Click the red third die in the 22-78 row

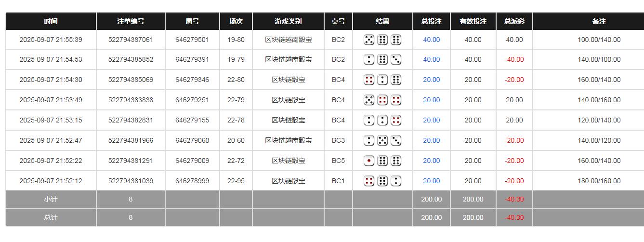click(396, 121)
